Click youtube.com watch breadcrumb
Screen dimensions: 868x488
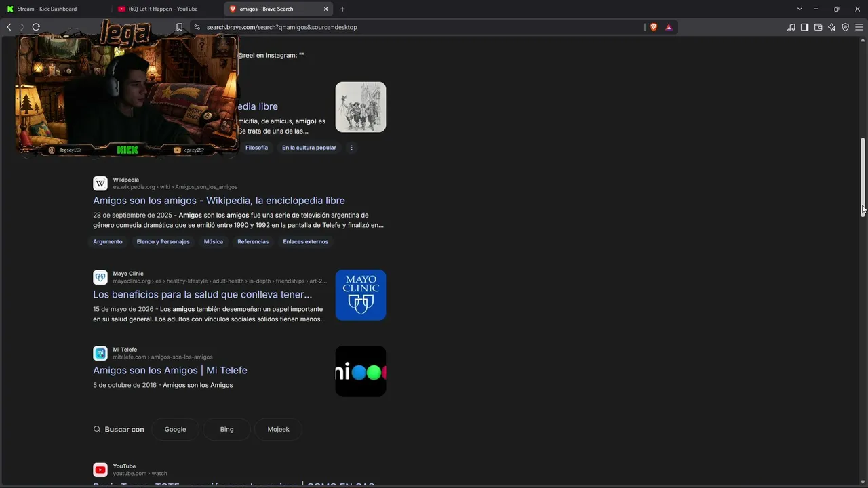coord(140,473)
